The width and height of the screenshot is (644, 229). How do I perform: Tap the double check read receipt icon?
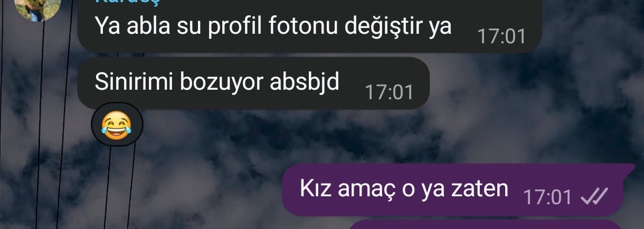pos(594,197)
